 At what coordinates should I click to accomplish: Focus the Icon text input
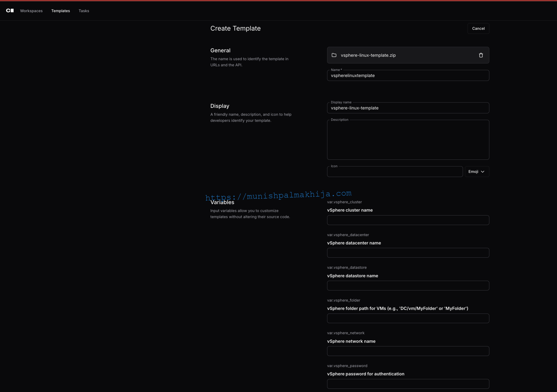(394, 172)
